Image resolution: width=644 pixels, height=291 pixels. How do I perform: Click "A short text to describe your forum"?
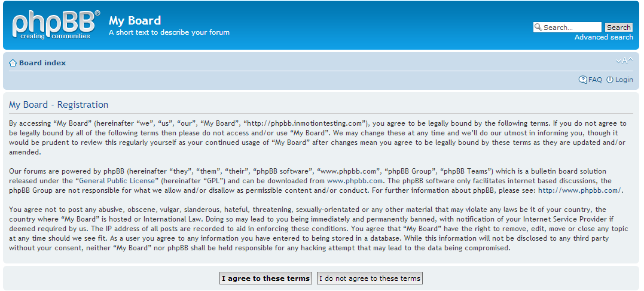pos(169,32)
